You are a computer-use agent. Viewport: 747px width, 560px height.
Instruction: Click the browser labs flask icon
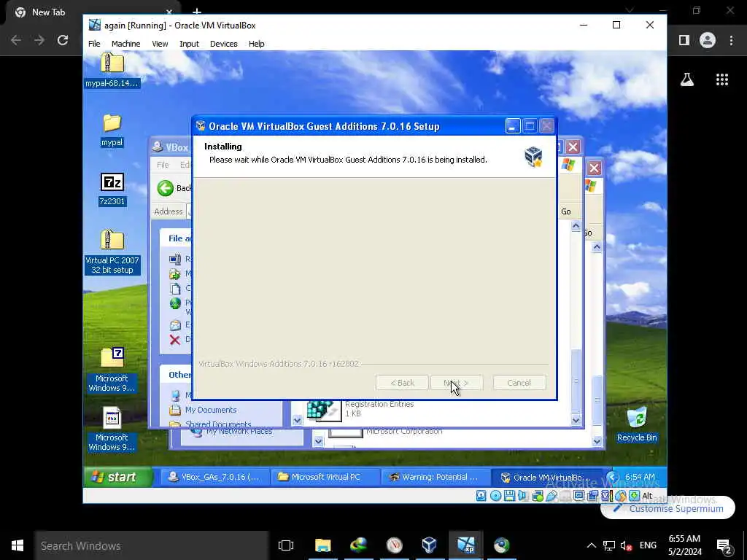pyautogui.click(x=686, y=79)
